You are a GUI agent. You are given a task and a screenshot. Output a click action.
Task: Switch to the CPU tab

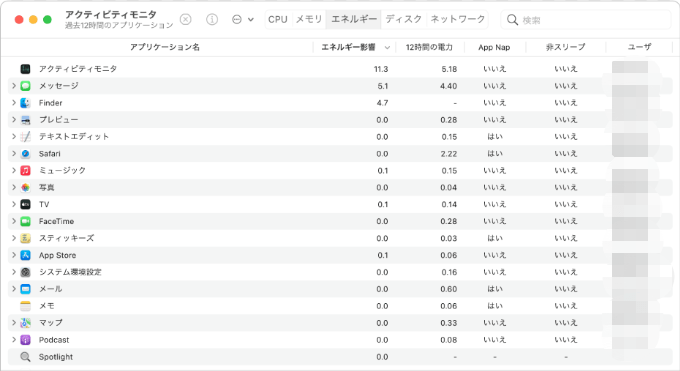point(278,20)
